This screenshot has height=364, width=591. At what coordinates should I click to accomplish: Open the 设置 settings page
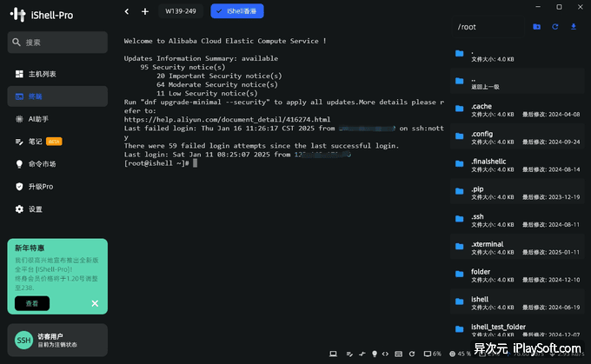(x=57, y=209)
